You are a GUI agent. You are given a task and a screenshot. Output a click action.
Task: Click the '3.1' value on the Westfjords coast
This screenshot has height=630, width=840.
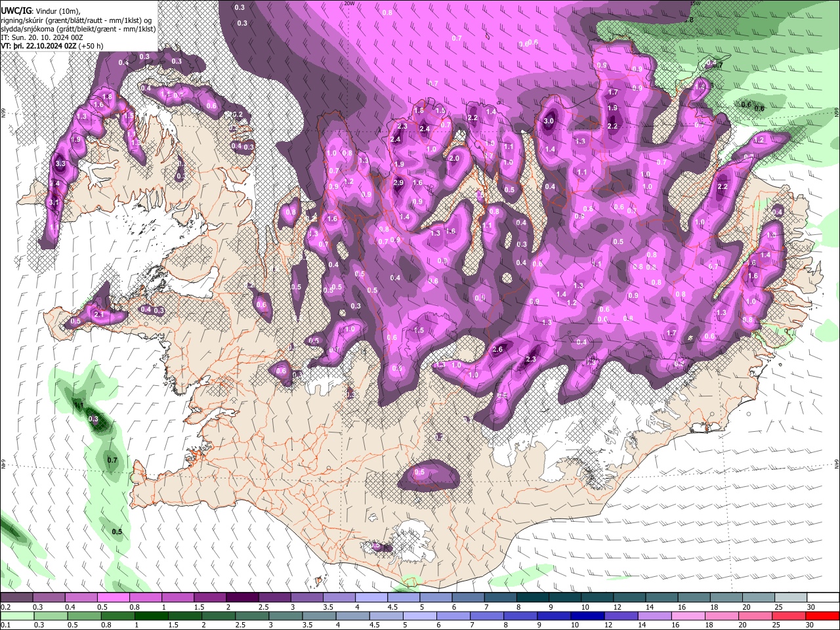(53, 203)
